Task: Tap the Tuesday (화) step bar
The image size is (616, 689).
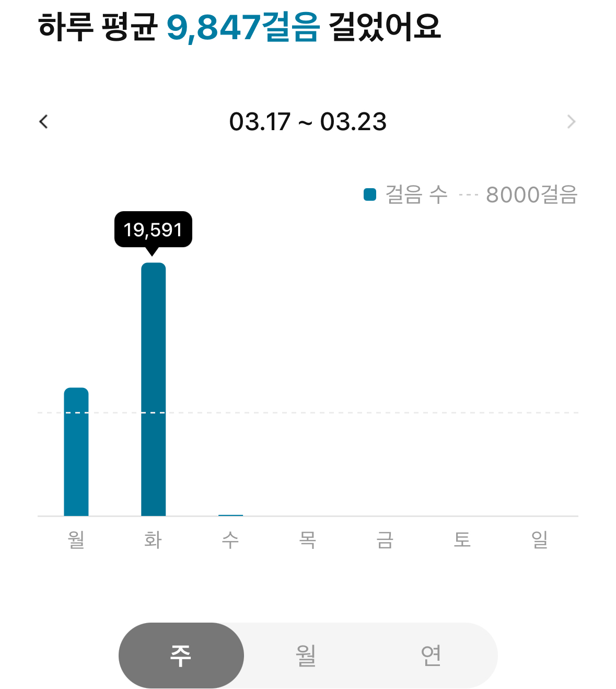Action: tap(154, 389)
